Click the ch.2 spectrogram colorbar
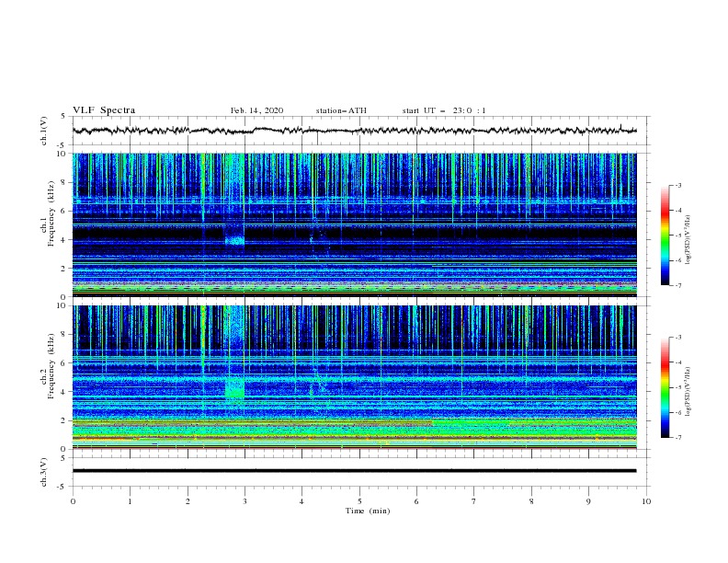The height and width of the screenshot is (563, 728). coord(665,387)
